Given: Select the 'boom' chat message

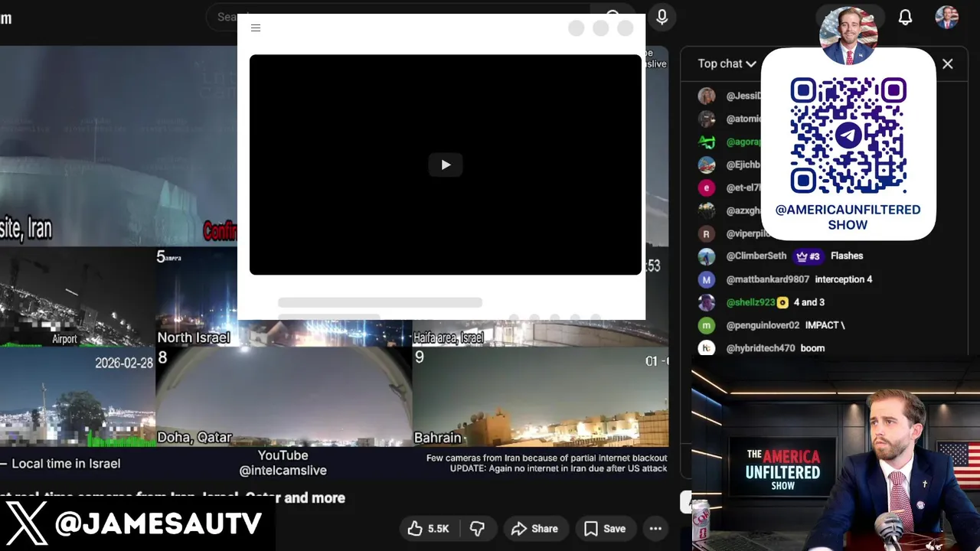Looking at the screenshot, I should pos(812,348).
